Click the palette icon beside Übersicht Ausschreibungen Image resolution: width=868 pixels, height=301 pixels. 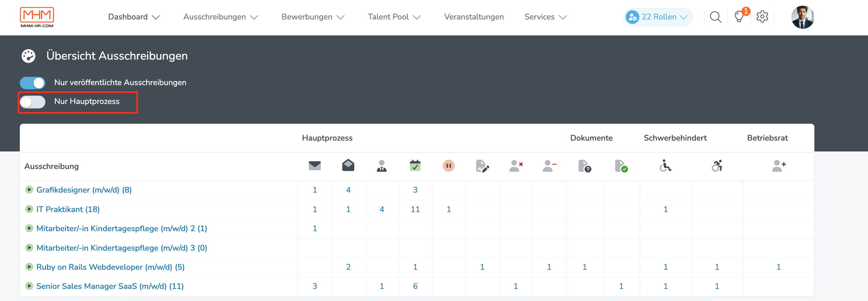pos(28,56)
